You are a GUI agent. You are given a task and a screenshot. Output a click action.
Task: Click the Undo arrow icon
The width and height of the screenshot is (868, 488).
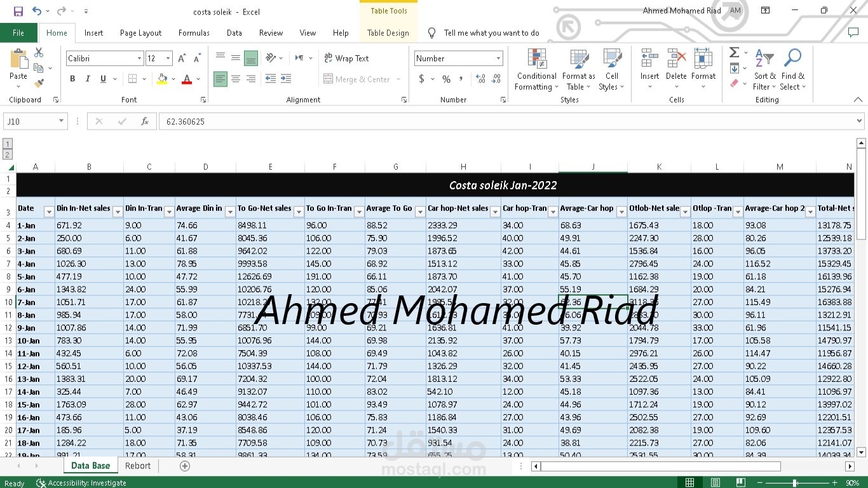point(37,11)
